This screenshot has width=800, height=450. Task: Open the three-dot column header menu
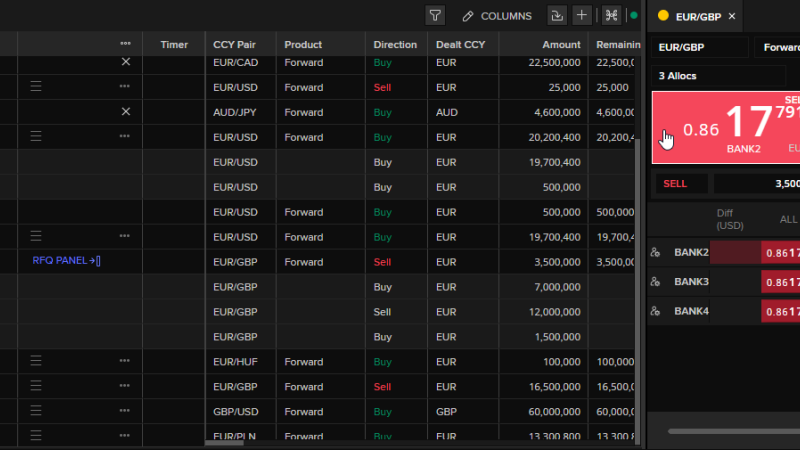(x=125, y=44)
